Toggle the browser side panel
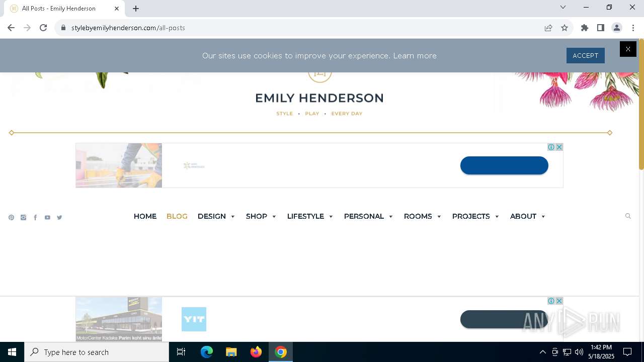 click(601, 28)
